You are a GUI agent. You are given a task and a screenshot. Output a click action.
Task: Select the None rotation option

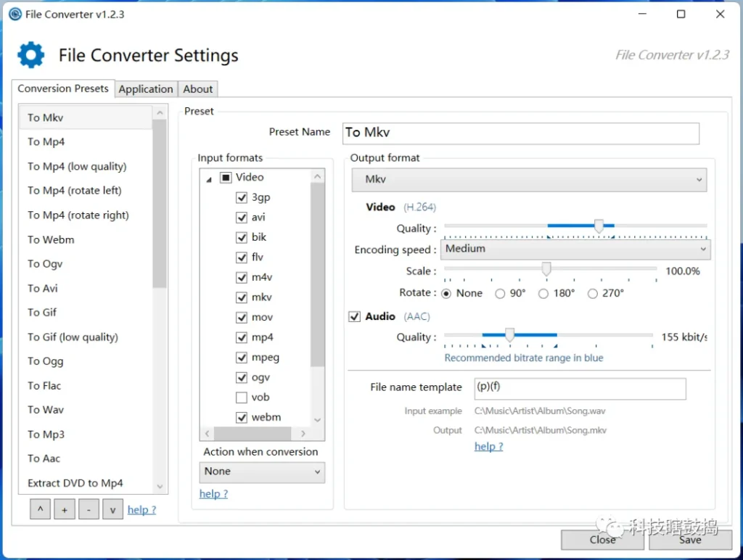pos(446,294)
